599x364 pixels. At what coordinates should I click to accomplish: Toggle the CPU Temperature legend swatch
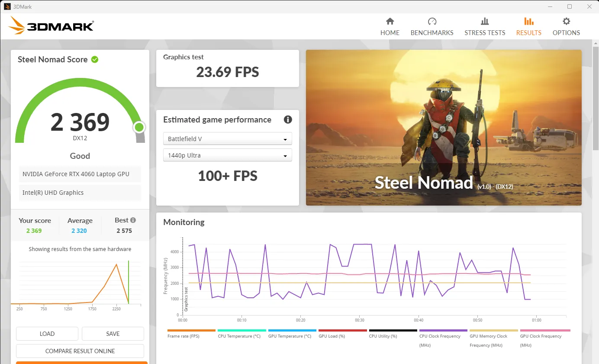pyautogui.click(x=242, y=330)
